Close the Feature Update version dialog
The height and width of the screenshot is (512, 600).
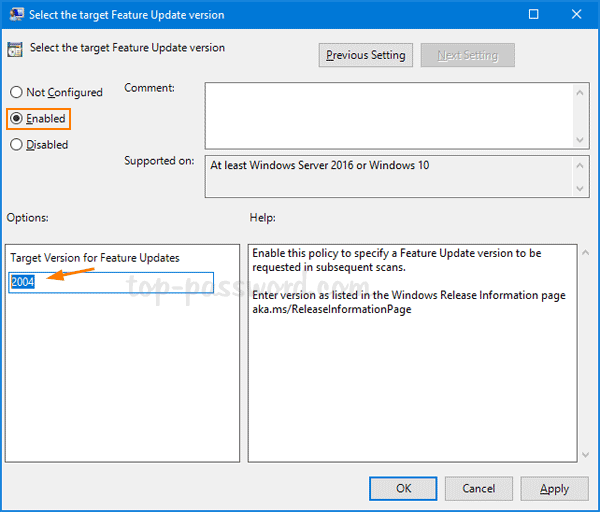[576, 15]
